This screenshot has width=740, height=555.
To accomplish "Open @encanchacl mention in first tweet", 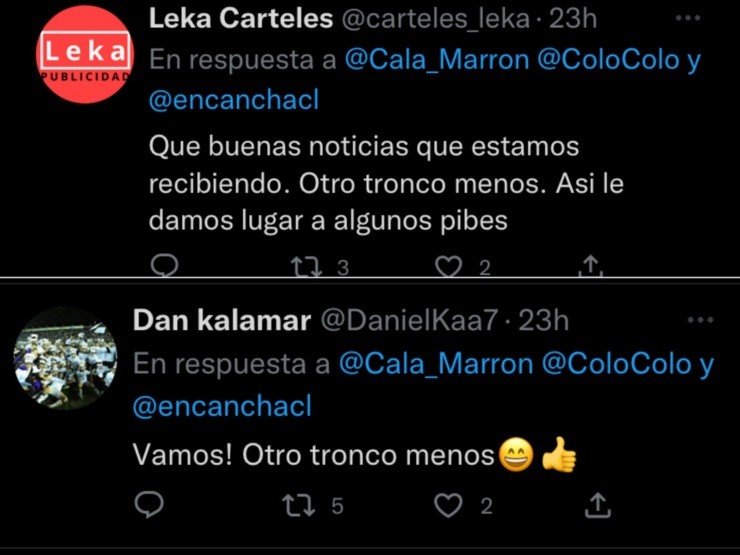I will pos(238,102).
